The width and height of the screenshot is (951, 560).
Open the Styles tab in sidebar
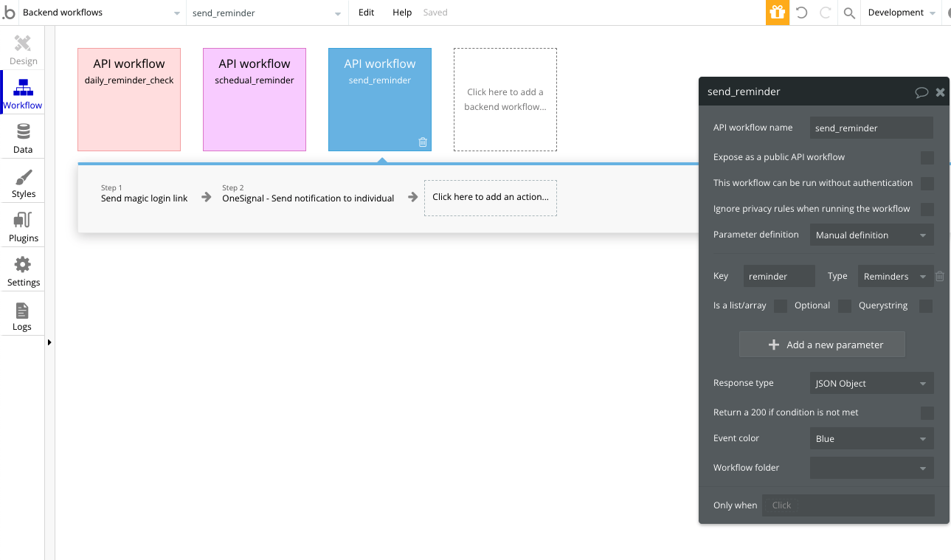click(x=23, y=182)
